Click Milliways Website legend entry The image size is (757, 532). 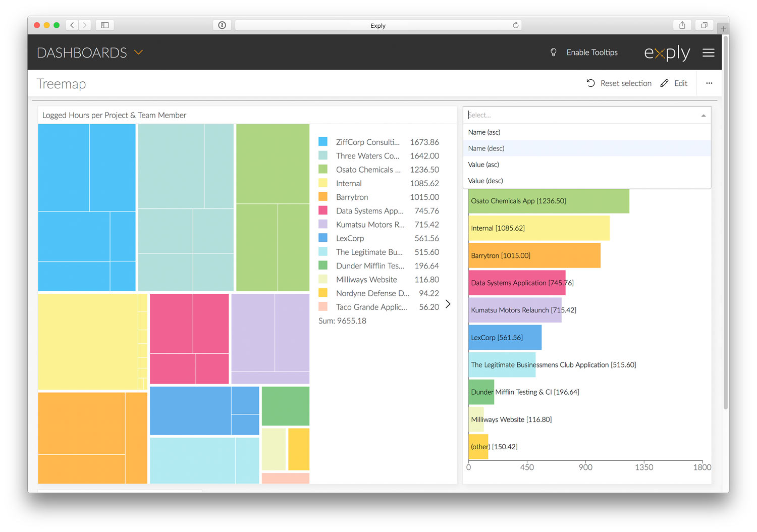[379, 279]
